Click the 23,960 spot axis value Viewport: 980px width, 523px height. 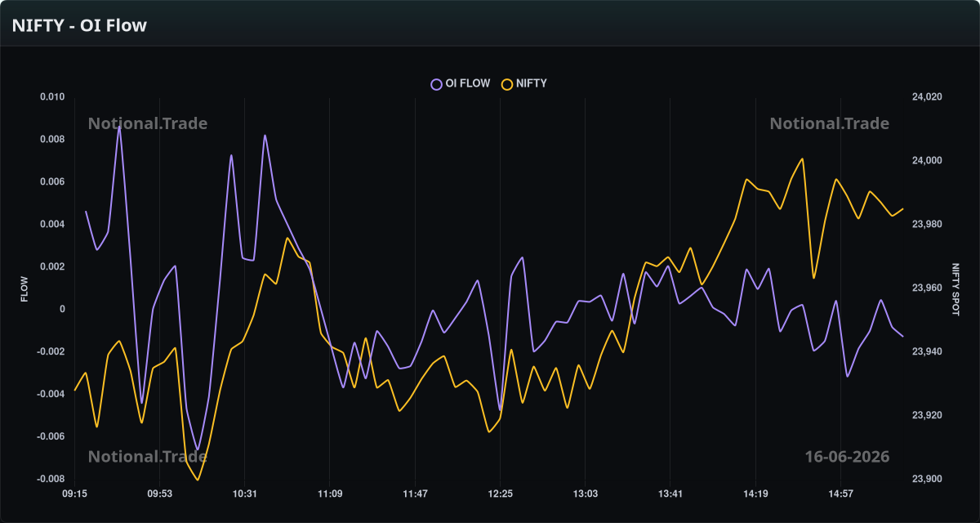pyautogui.click(x=927, y=288)
